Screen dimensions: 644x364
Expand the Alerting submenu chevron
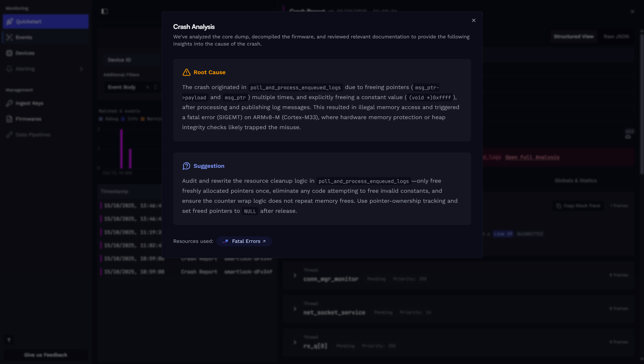coord(81,69)
